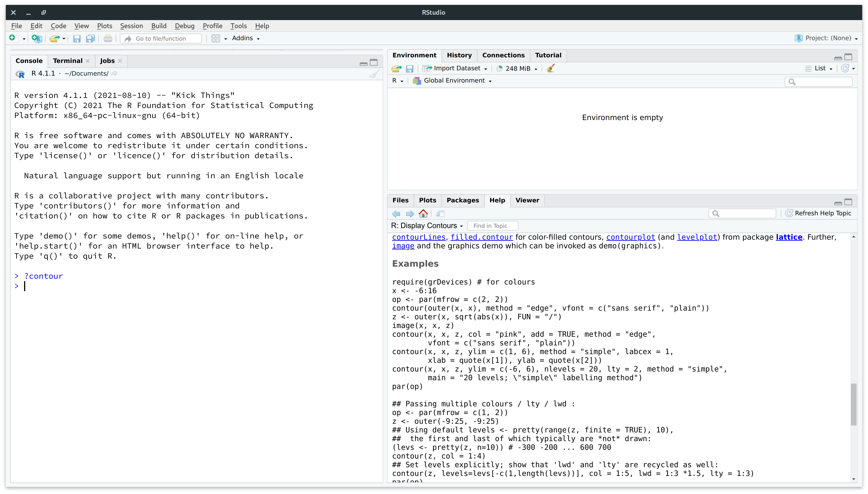This screenshot has height=494, width=868.
Task: Click the Go to file/function field
Action: 161,38
